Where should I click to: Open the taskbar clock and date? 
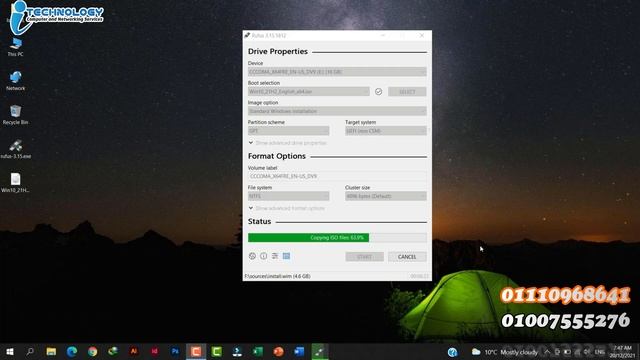pos(622,352)
